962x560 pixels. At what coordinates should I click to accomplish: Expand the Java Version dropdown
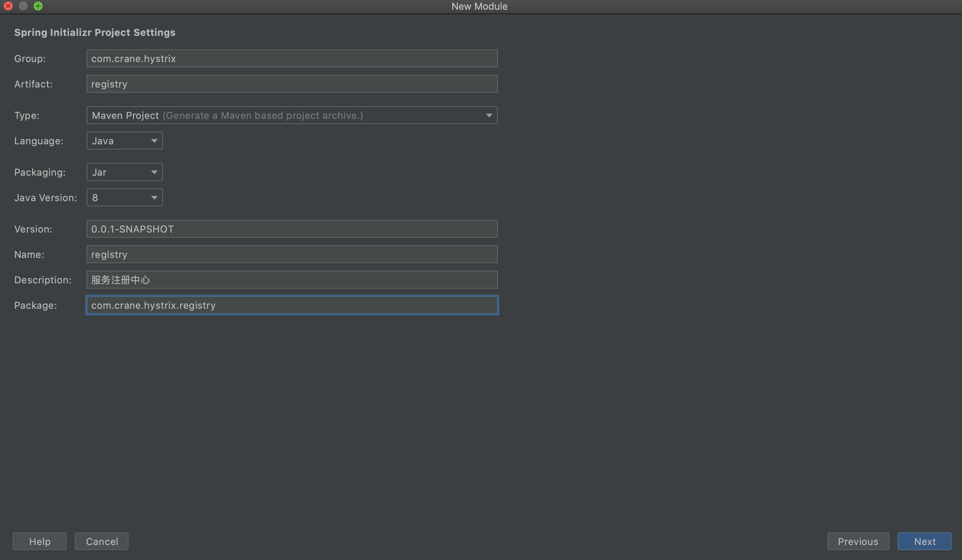pos(124,198)
